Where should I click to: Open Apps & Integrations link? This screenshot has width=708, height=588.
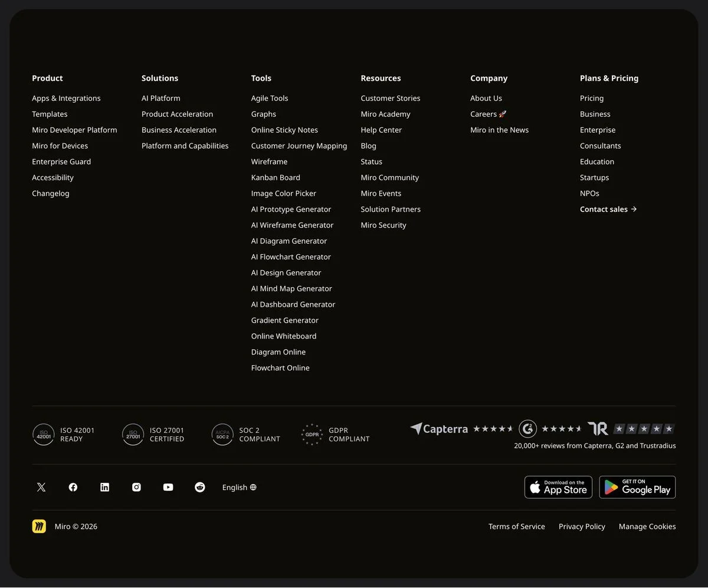[66, 98]
